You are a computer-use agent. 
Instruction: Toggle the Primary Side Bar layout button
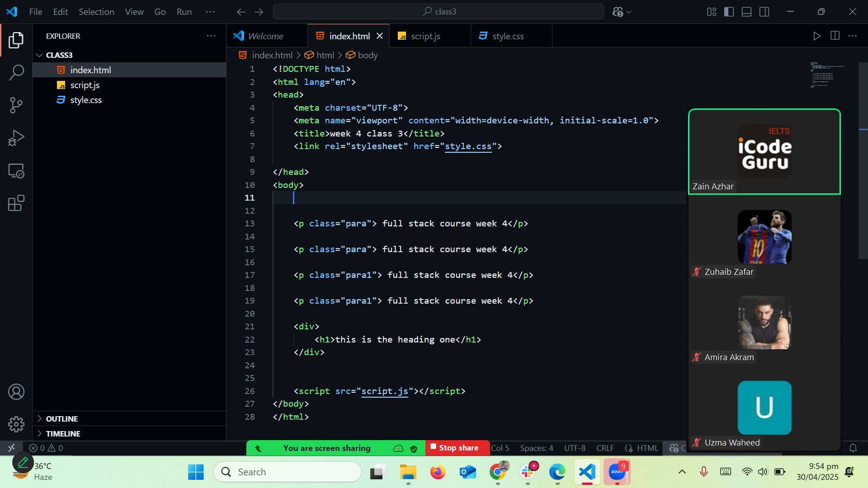coord(729,12)
